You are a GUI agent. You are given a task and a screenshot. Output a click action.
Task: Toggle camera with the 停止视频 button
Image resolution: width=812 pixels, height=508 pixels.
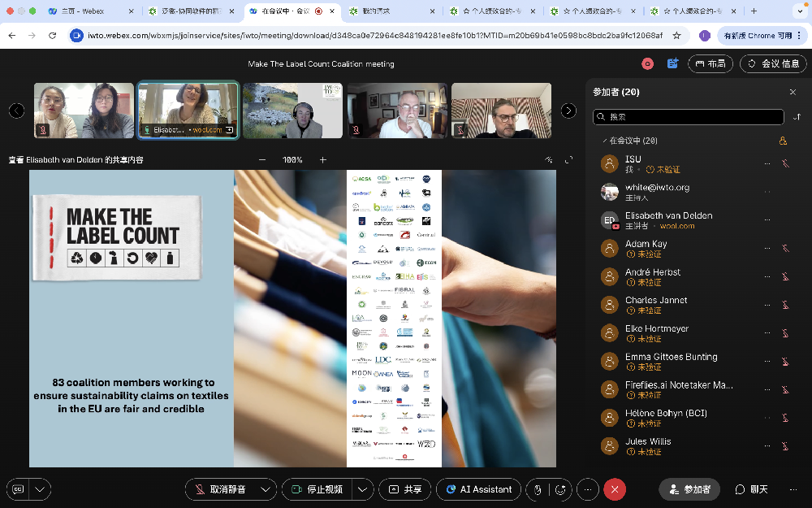point(317,489)
